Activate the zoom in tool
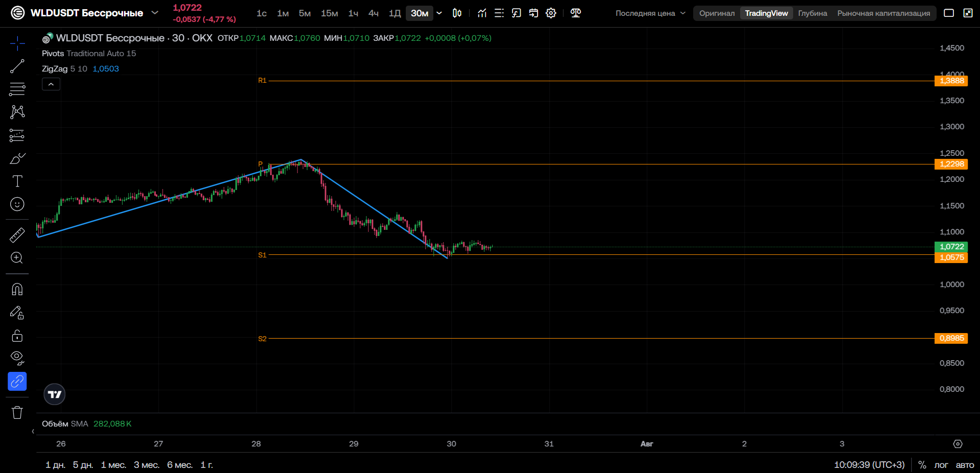 (x=17, y=258)
